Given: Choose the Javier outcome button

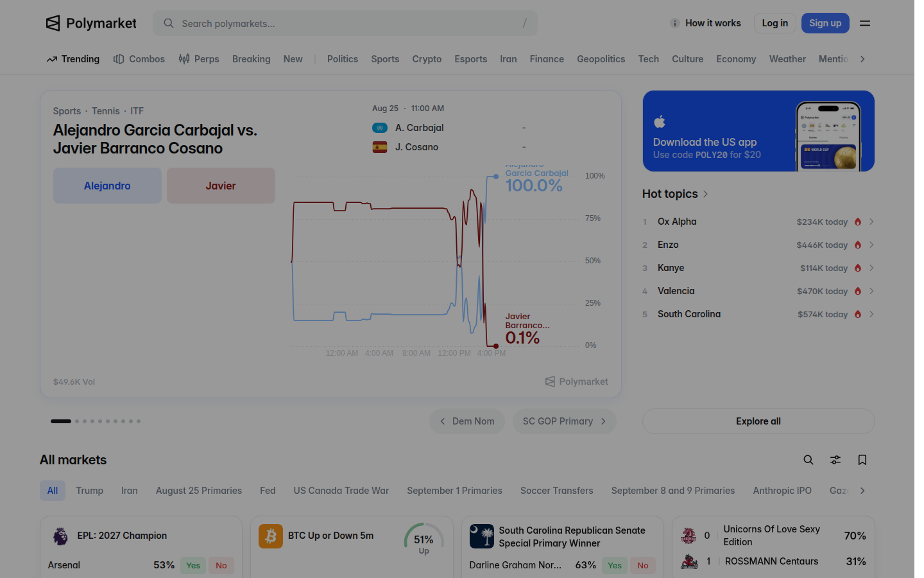Looking at the screenshot, I should pyautogui.click(x=221, y=186).
